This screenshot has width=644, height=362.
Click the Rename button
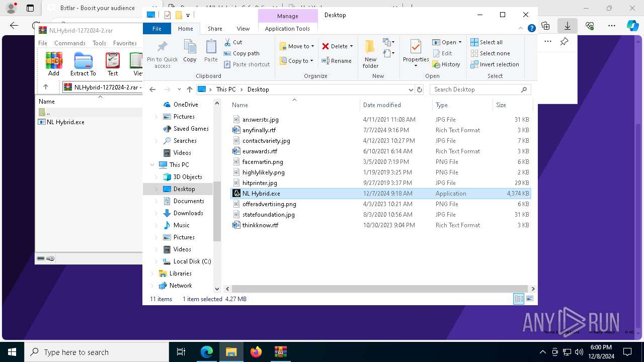click(337, 61)
